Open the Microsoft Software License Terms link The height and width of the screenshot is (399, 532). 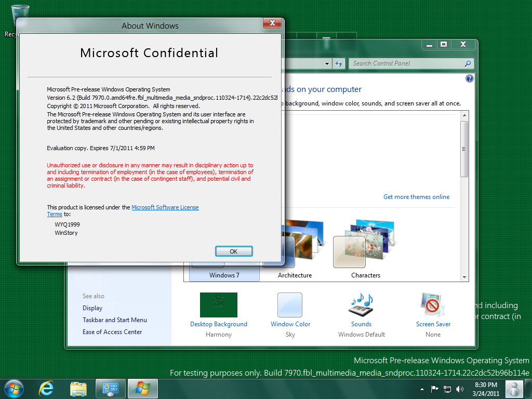165,207
